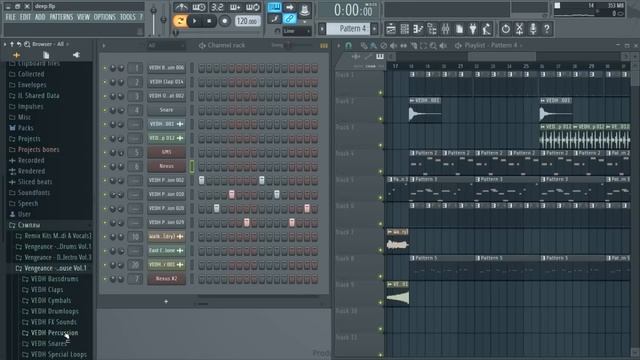Open the Playlist window from the toolbar

(x=391, y=29)
